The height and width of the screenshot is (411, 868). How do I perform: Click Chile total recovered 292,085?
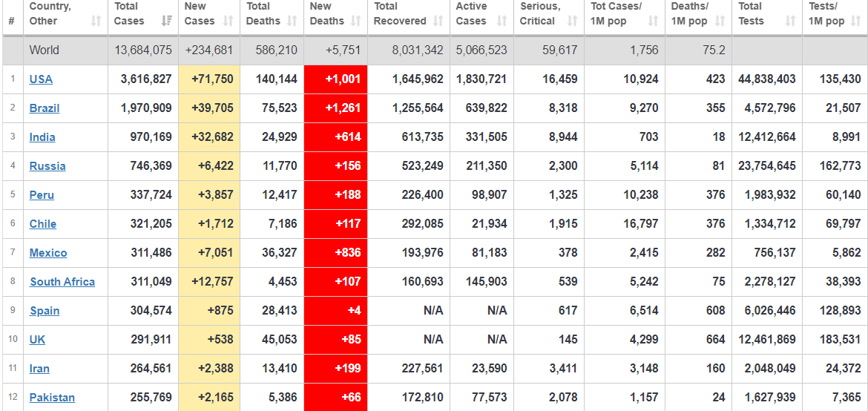click(x=422, y=224)
